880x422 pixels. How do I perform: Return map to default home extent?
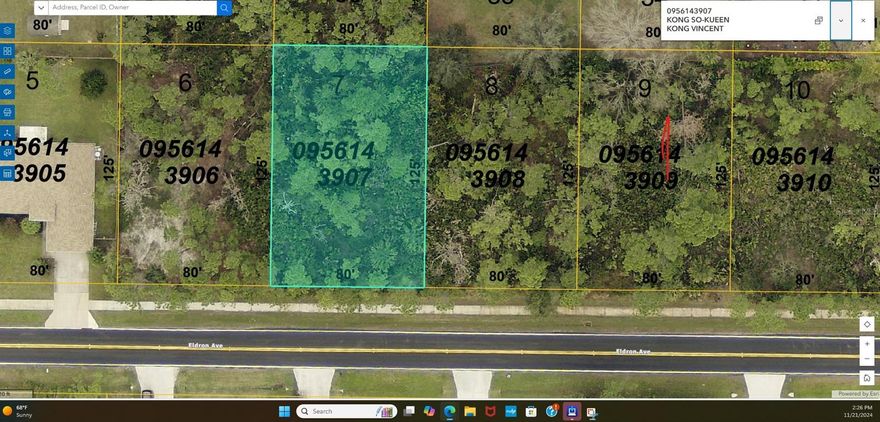(867, 377)
